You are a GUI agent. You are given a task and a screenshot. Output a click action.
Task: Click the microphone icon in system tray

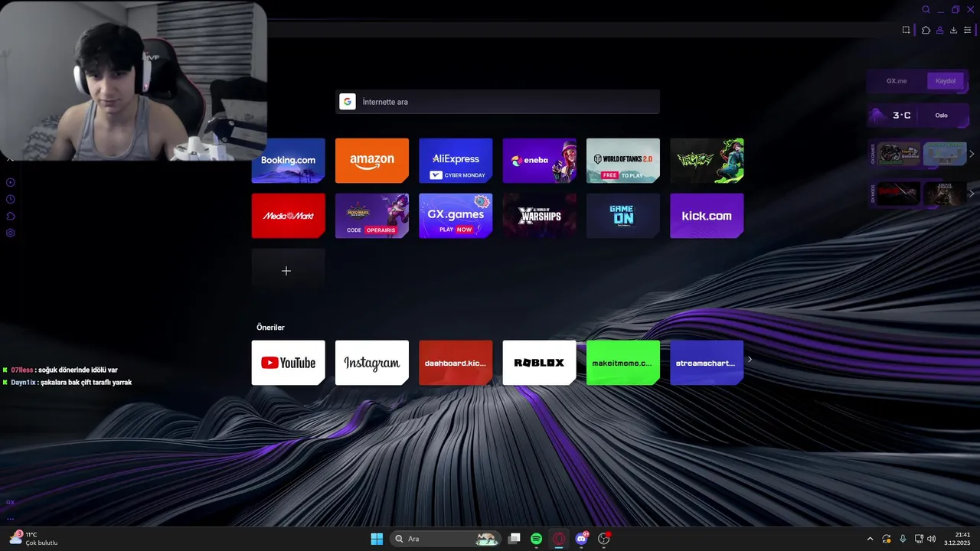tap(903, 539)
